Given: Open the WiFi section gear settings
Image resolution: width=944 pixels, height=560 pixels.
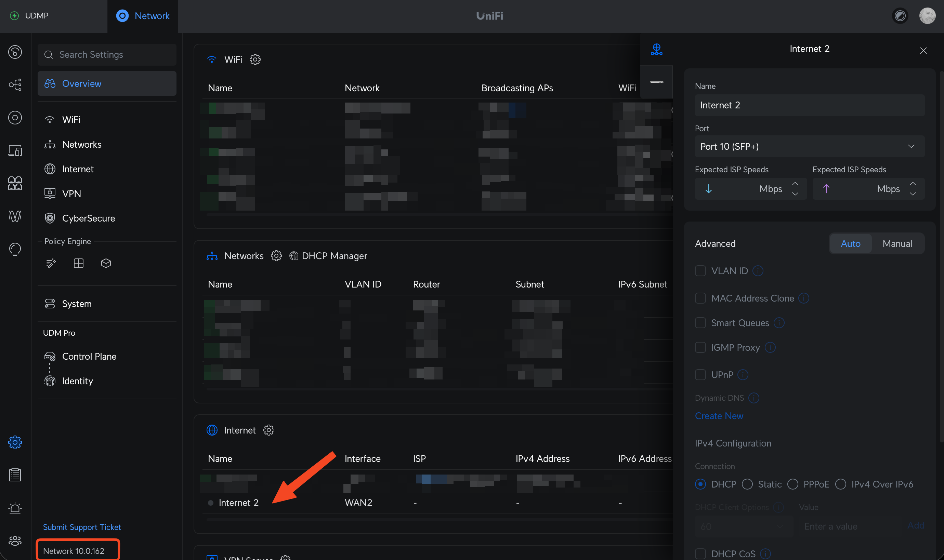Looking at the screenshot, I should [x=255, y=59].
